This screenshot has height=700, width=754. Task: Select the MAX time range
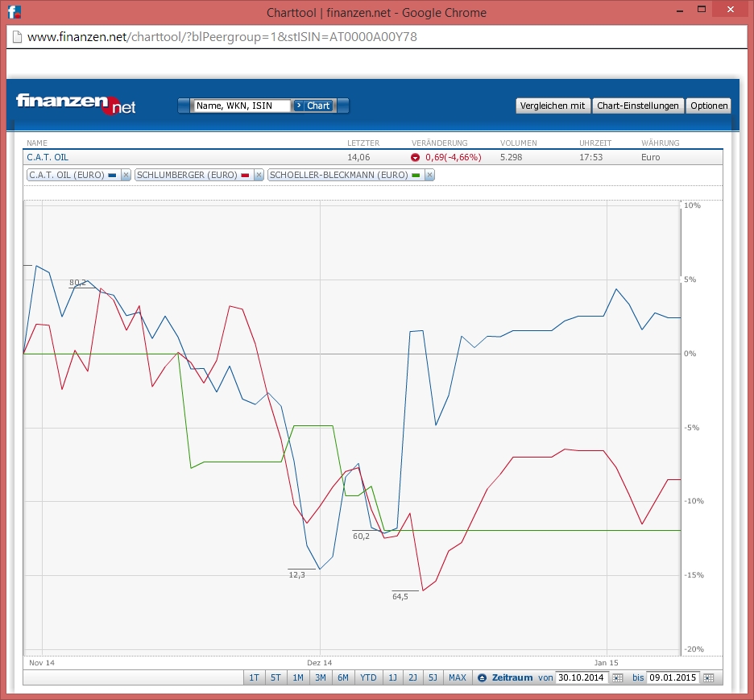[x=458, y=677]
